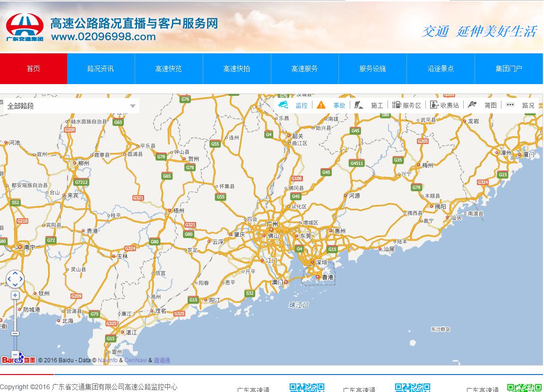Click the first blue QR code in footer

pos(307,387)
